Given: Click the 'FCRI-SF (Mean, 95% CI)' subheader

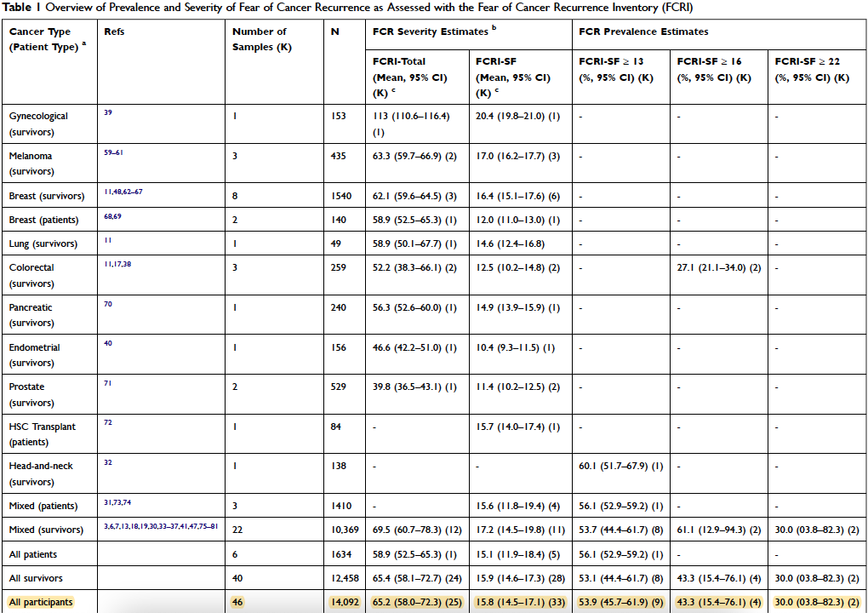Looking at the screenshot, I should click(512, 78).
